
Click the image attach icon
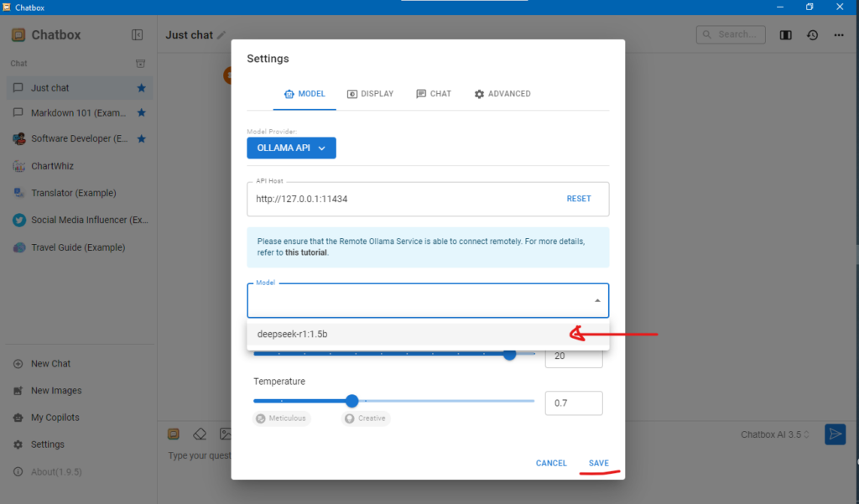click(225, 434)
